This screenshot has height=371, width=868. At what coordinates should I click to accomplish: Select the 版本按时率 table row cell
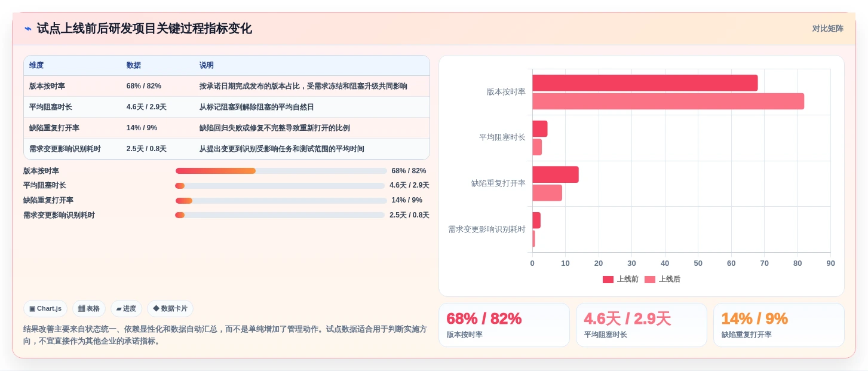[72, 86]
